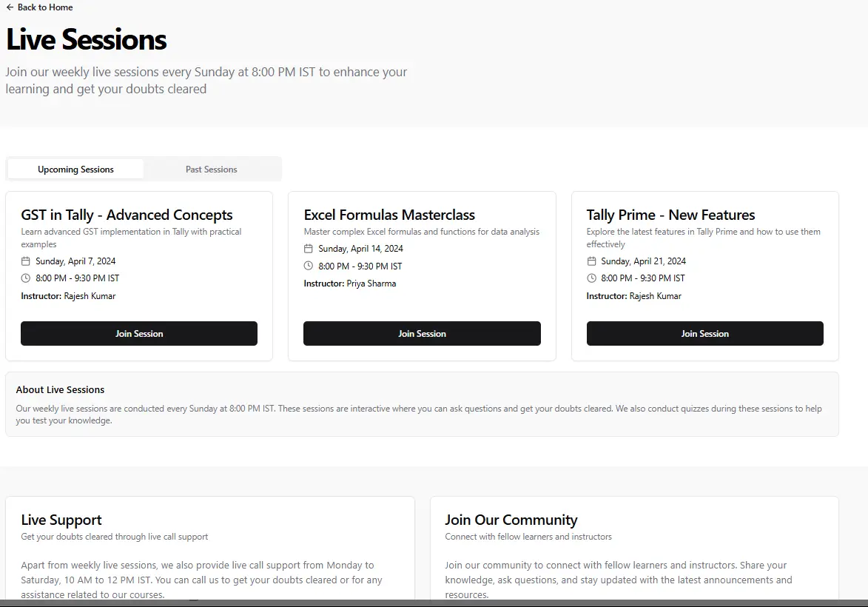Click "Master complex Excel formulas" description
Image resolution: width=868 pixels, height=607 pixels.
point(422,232)
